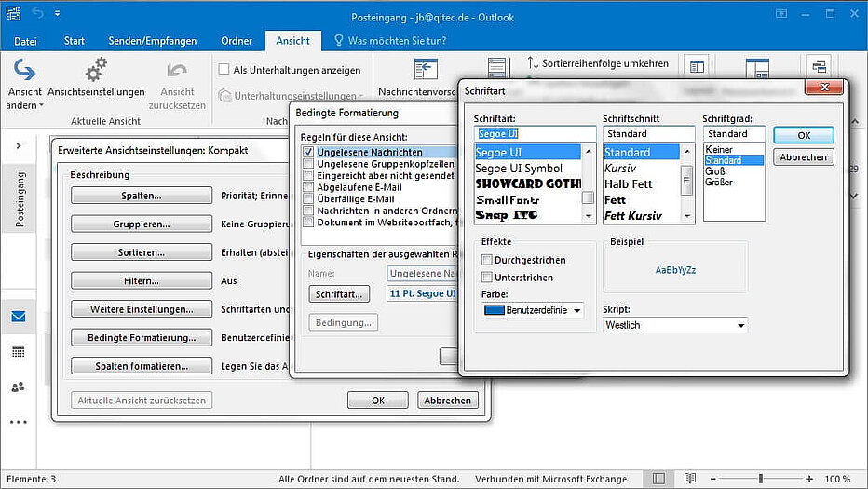Select the Ansicht tab
Viewport: 868px width, 489px height.
tap(292, 41)
